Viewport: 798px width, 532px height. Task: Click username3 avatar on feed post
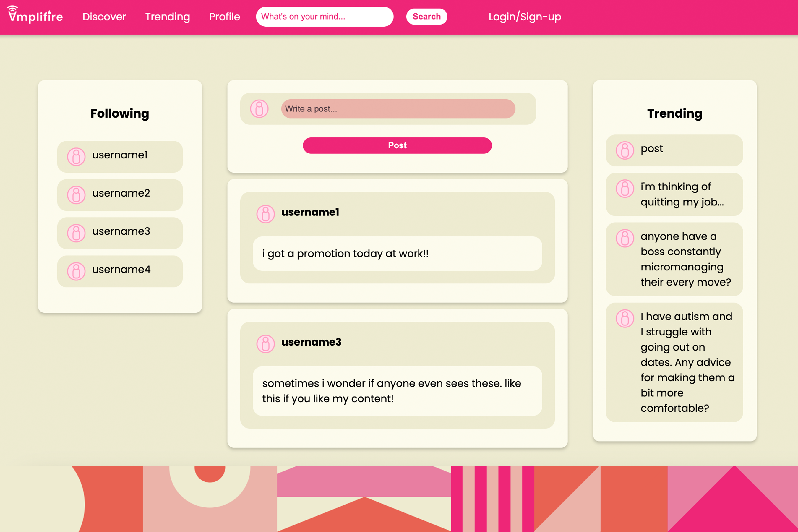[265, 344]
